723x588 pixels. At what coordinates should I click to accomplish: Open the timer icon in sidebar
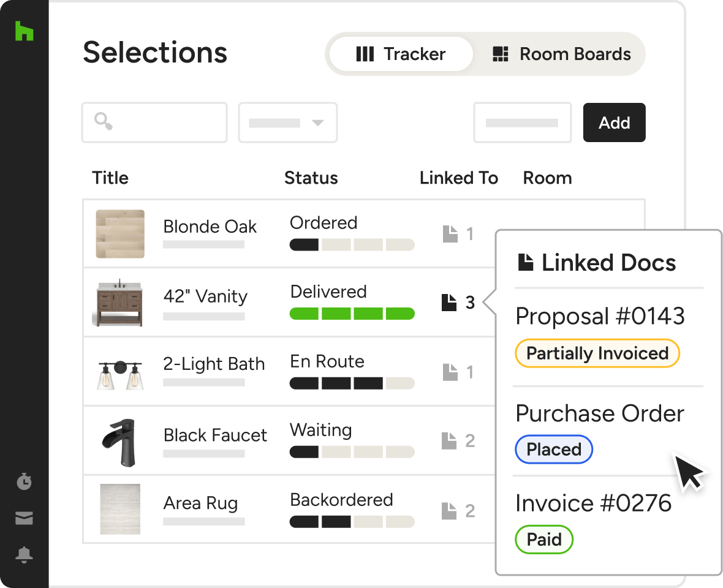(x=24, y=482)
